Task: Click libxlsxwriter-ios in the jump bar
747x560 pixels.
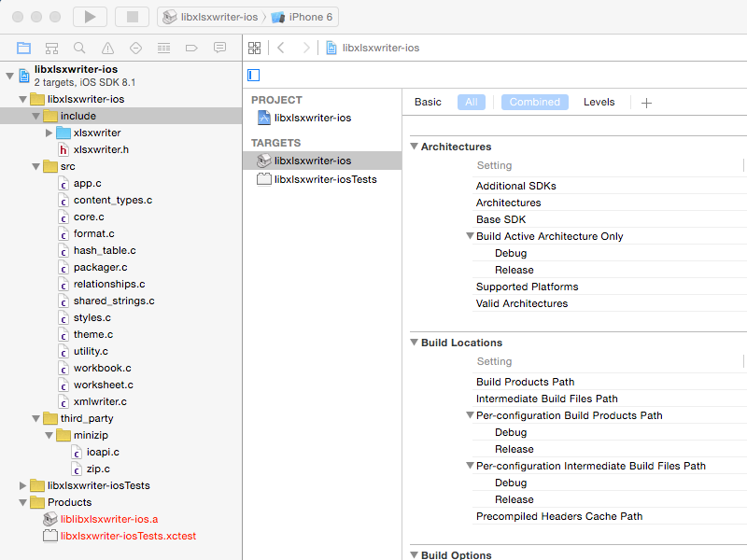Action: click(x=373, y=48)
